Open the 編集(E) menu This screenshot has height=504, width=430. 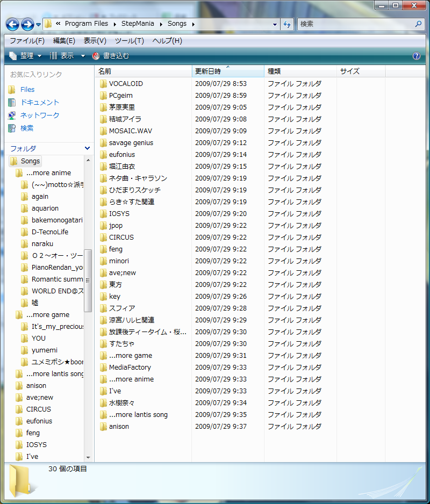pos(64,41)
